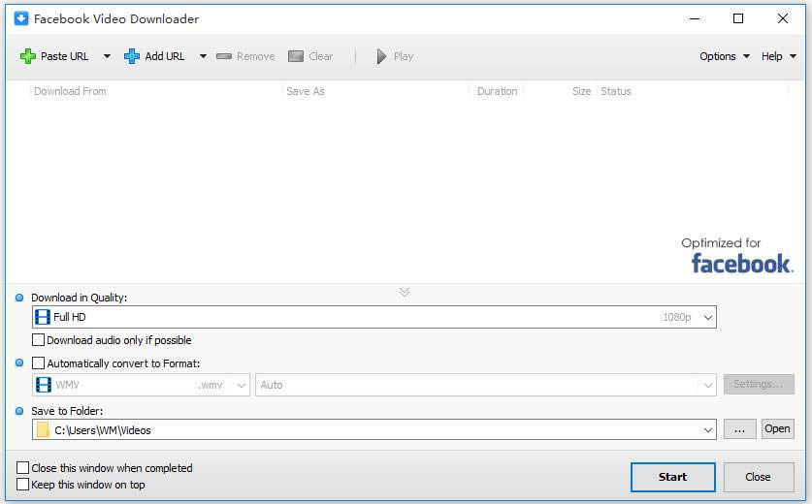Expand the Paste URL dropdown arrow
The width and height of the screenshot is (812, 504).
point(107,56)
